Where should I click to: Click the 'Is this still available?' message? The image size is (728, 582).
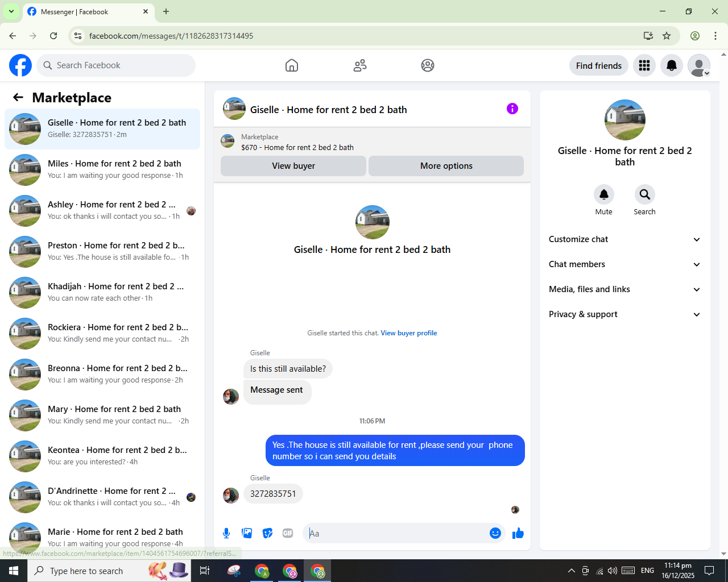tap(288, 369)
